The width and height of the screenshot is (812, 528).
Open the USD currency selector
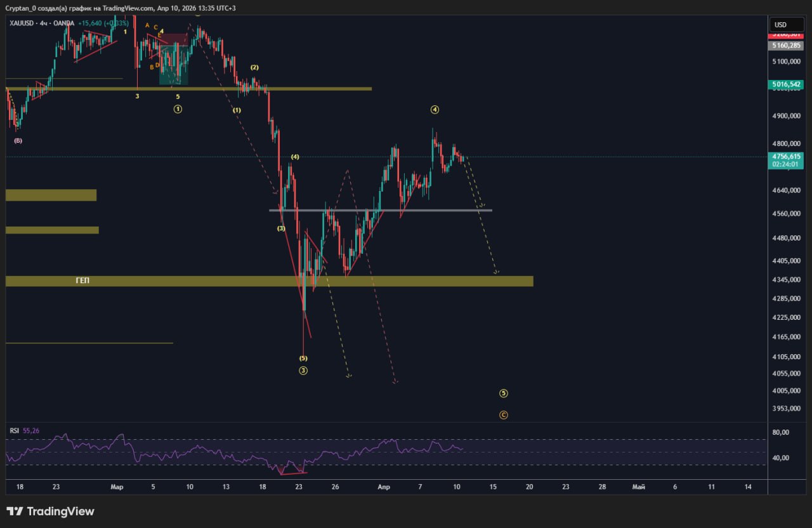(780, 25)
